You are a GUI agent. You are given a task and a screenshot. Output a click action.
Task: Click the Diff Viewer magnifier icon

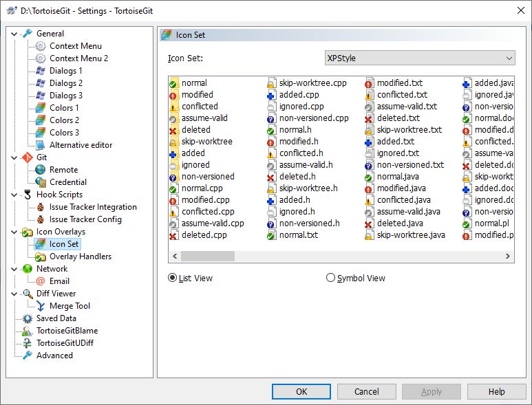[x=27, y=294]
